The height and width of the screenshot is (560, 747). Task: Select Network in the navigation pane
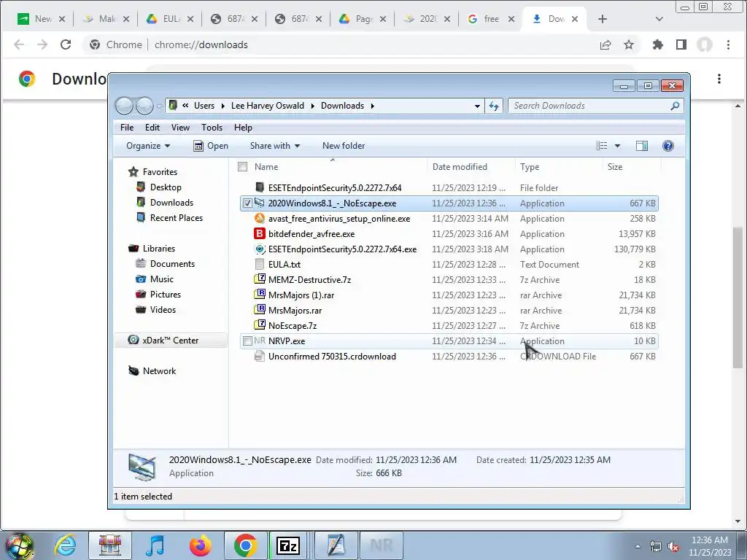pos(159,371)
